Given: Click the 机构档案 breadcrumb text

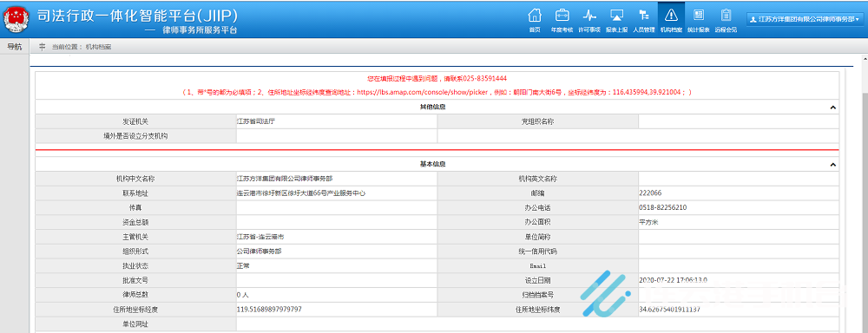Looking at the screenshot, I should click(x=98, y=47).
